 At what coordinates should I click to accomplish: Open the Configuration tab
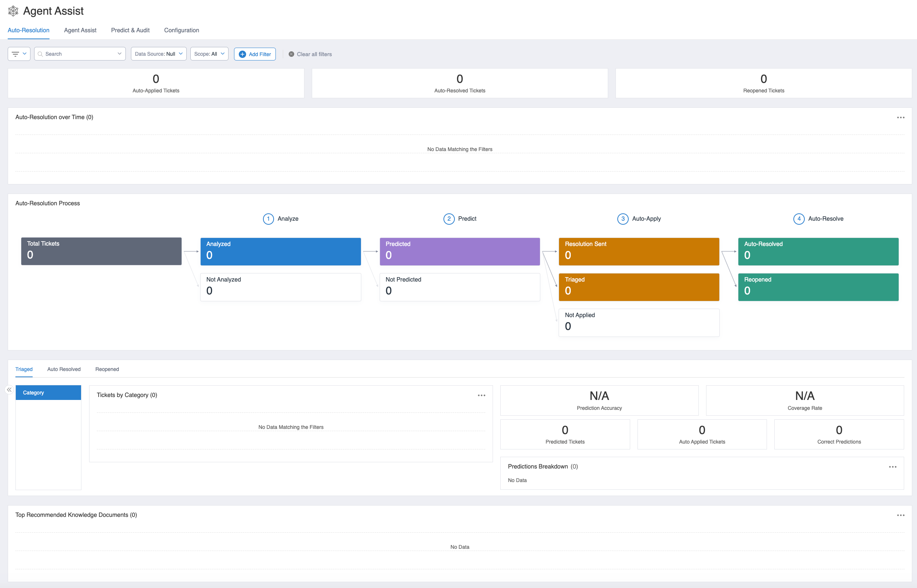point(182,30)
